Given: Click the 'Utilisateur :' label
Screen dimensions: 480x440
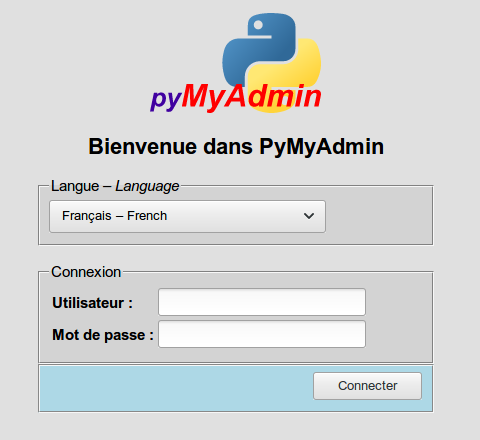Looking at the screenshot, I should pos(92,303).
